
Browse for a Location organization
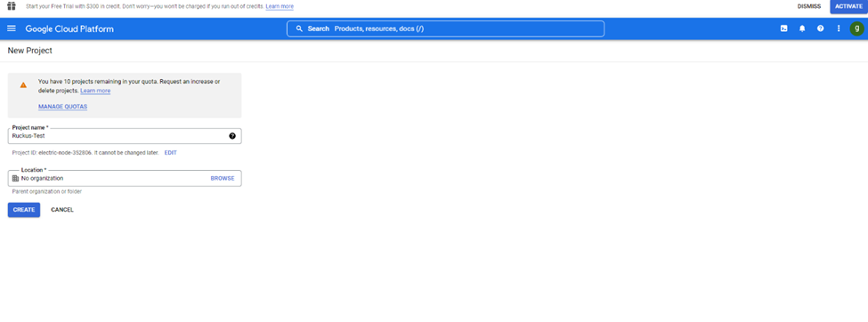click(x=223, y=178)
